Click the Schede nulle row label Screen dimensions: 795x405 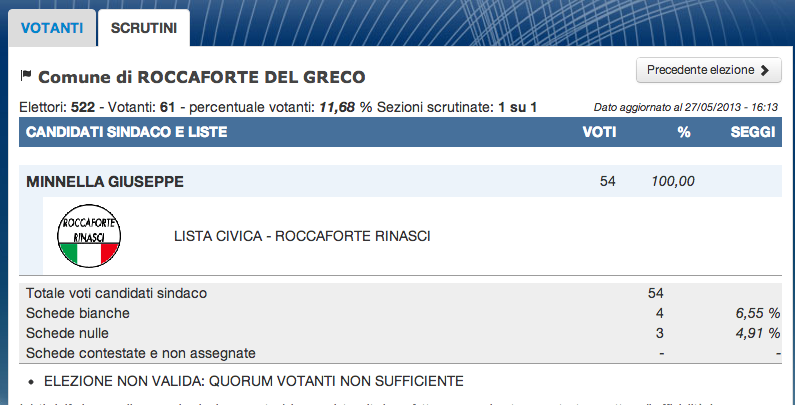click(67, 333)
